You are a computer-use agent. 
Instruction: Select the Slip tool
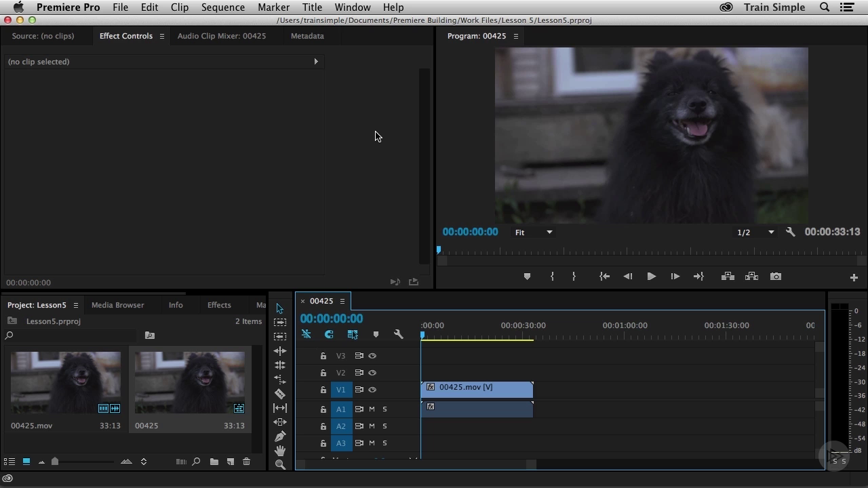pos(279,407)
